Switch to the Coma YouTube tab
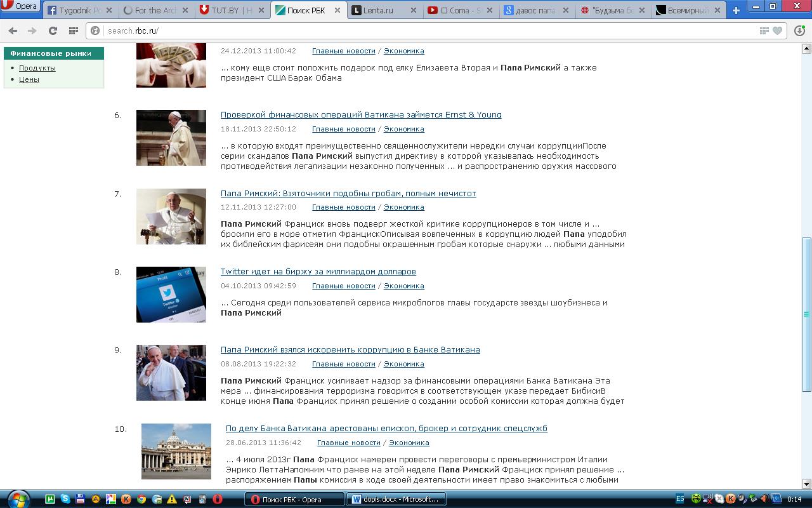812x508 pixels. (x=460, y=10)
